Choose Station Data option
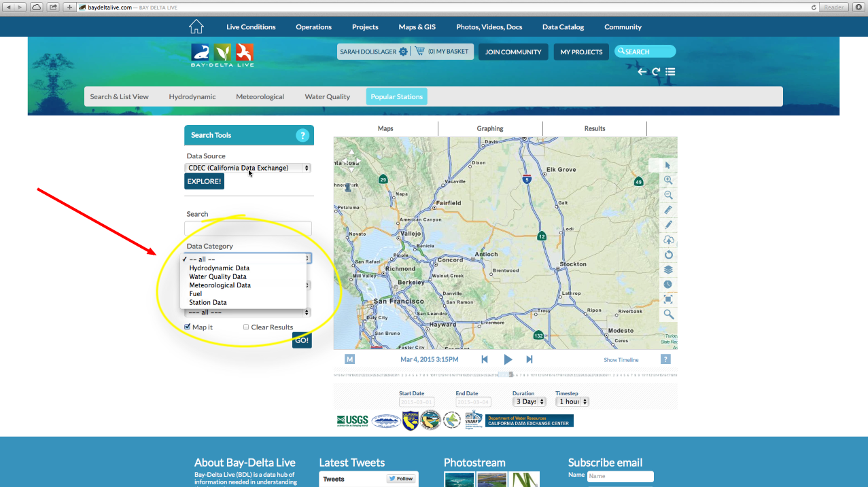 click(243, 302)
